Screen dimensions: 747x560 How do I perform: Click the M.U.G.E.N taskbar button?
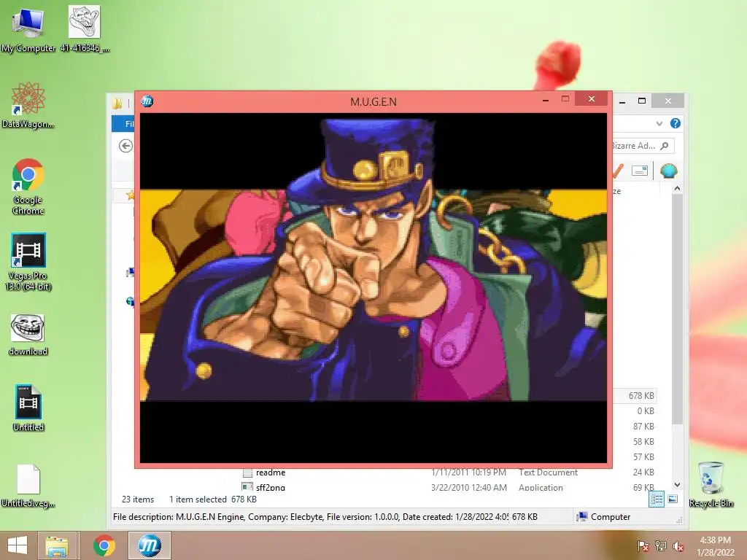pyautogui.click(x=150, y=545)
